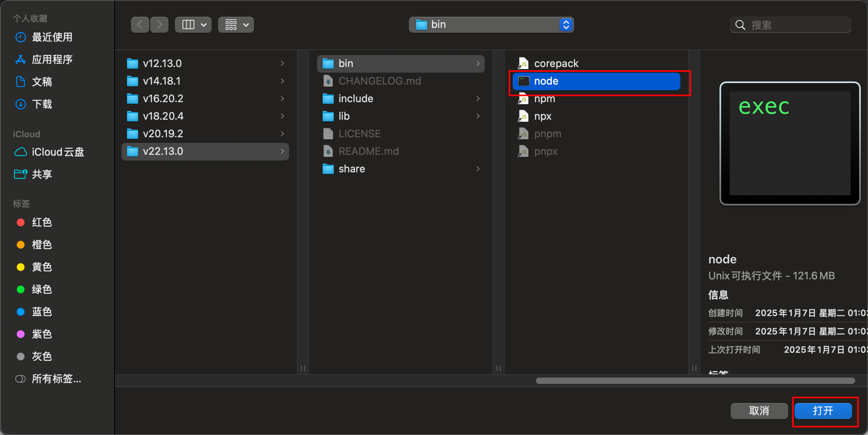This screenshot has width=868, height=435.
Task: Choose the red color tag
Action: 42,222
